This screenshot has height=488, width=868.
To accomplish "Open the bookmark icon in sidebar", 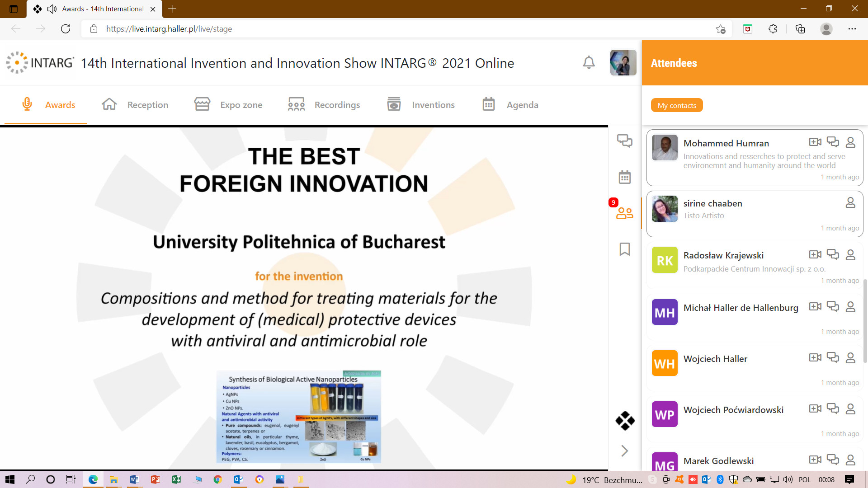I will point(625,249).
